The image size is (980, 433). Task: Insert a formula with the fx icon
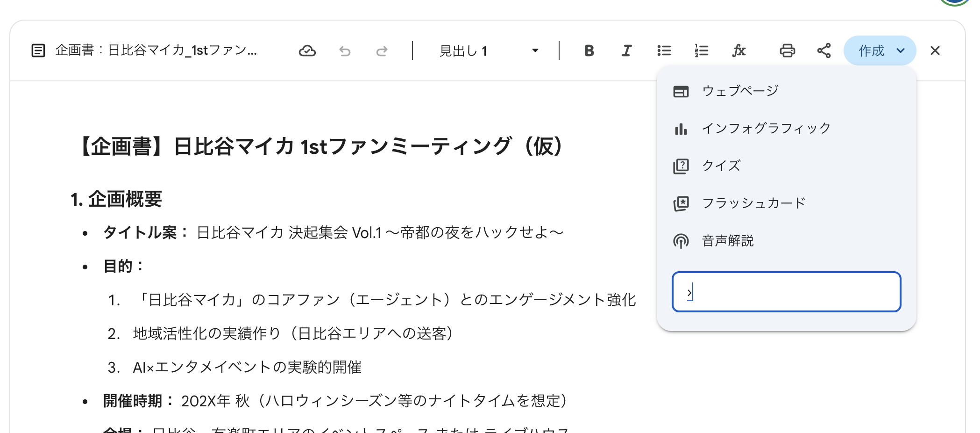point(739,51)
